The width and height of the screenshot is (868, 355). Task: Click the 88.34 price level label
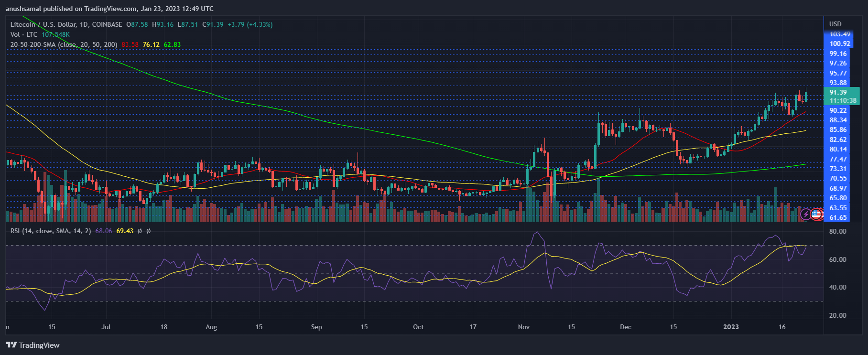tap(838, 120)
